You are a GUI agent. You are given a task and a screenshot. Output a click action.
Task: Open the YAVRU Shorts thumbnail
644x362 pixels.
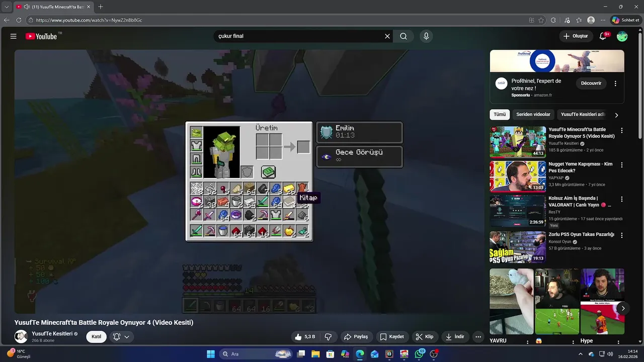coord(511,301)
